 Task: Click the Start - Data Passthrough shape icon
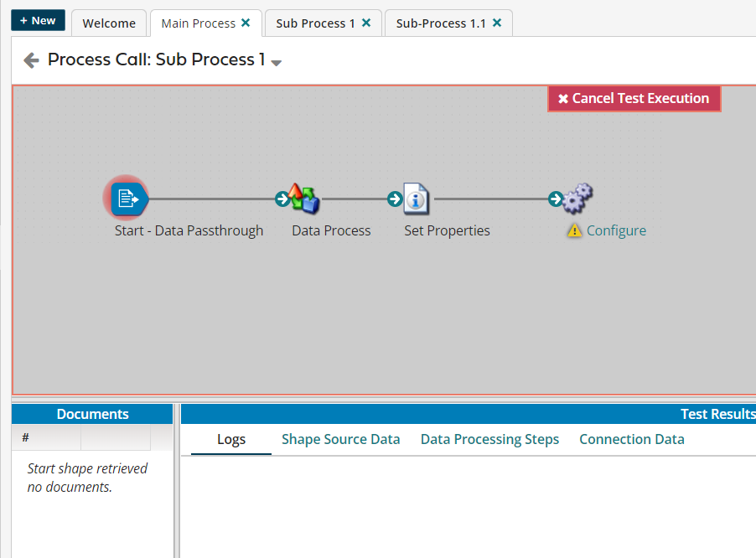coord(127,199)
